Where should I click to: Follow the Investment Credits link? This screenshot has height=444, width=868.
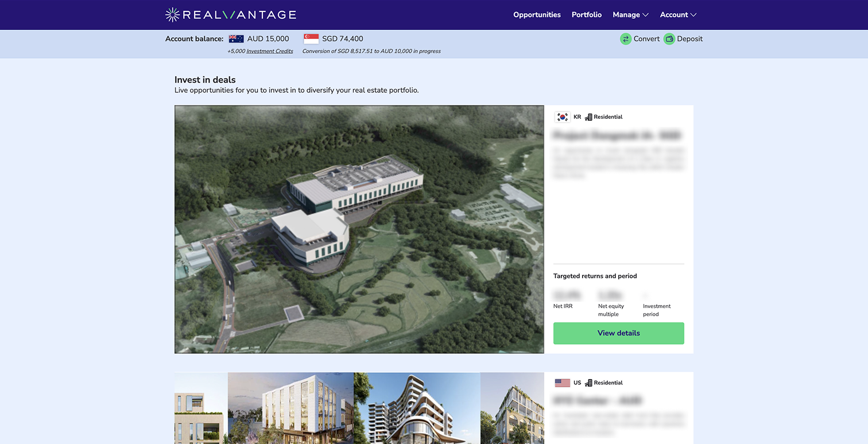pyautogui.click(x=269, y=51)
